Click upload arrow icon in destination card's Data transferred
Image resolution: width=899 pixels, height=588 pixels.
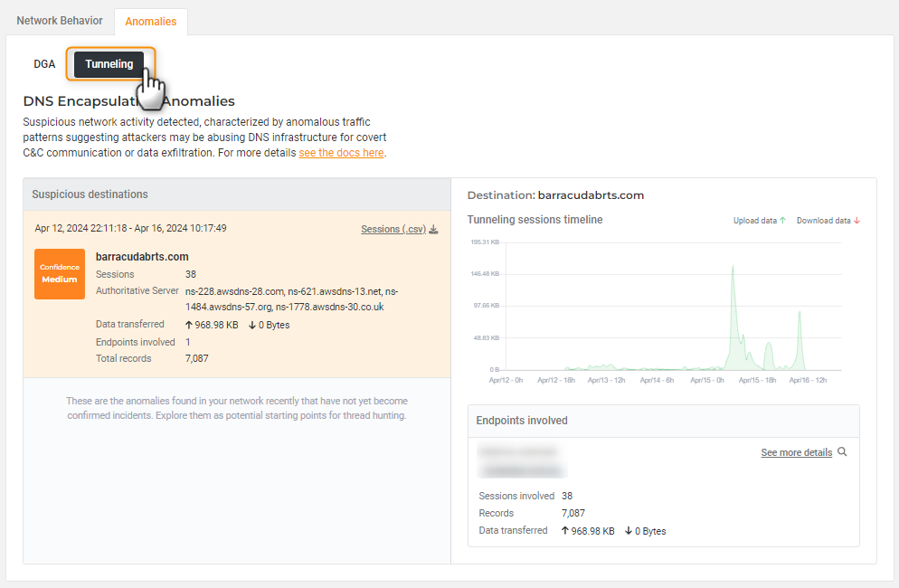tap(188, 325)
